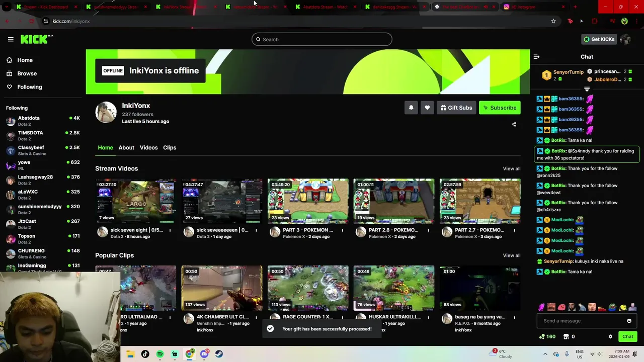The height and width of the screenshot is (362, 644).
Task: Open options menu for PART 2.8 - POKEMON
Action: [428, 231]
